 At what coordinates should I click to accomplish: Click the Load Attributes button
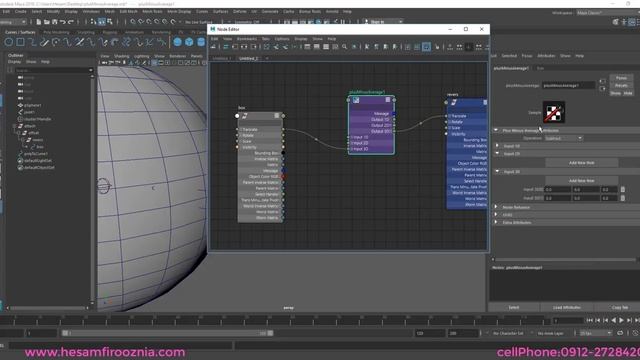[x=567, y=307]
